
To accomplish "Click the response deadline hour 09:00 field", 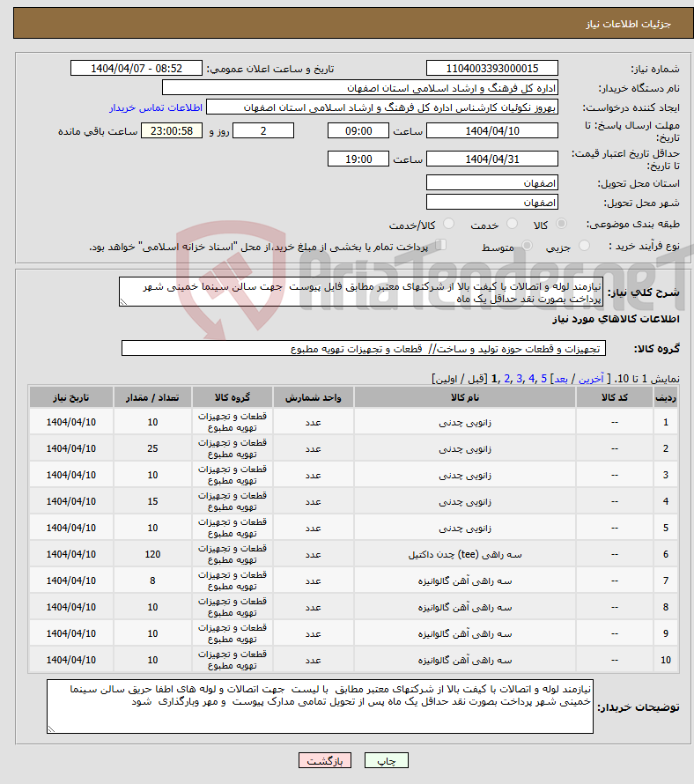I will point(358,131).
